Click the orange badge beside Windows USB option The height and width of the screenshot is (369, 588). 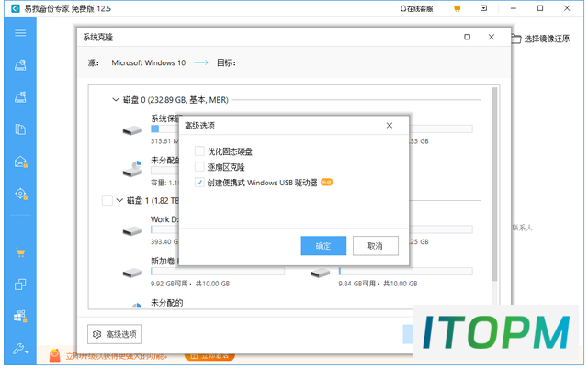tap(327, 183)
